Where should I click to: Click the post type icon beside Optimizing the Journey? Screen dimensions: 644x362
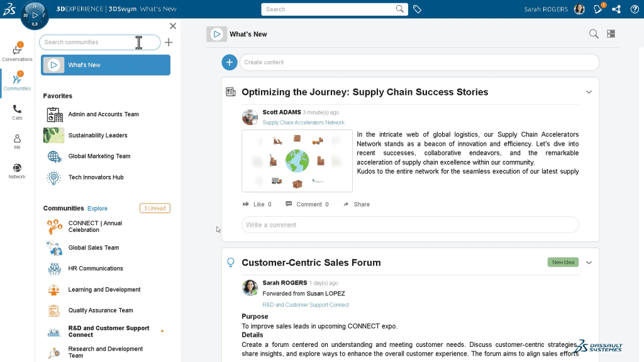231,92
